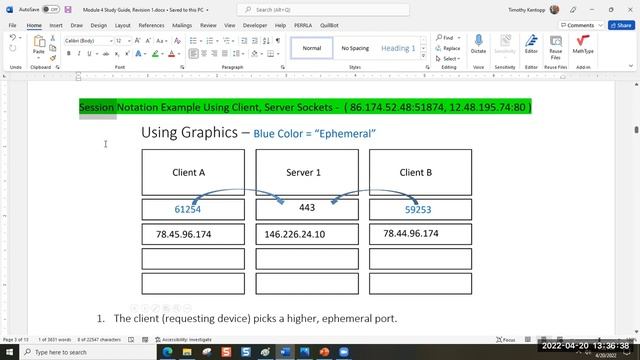The height and width of the screenshot is (360, 640).
Task: Click Decrease Indent icon
Action: [244, 40]
